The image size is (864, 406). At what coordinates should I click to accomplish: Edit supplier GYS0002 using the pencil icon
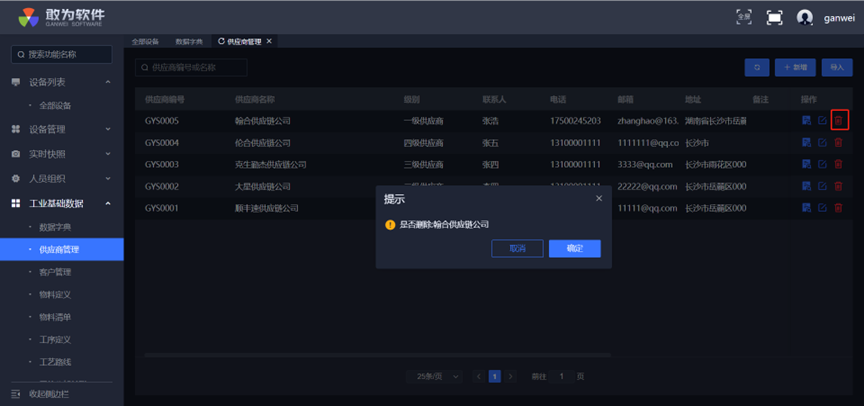822,186
